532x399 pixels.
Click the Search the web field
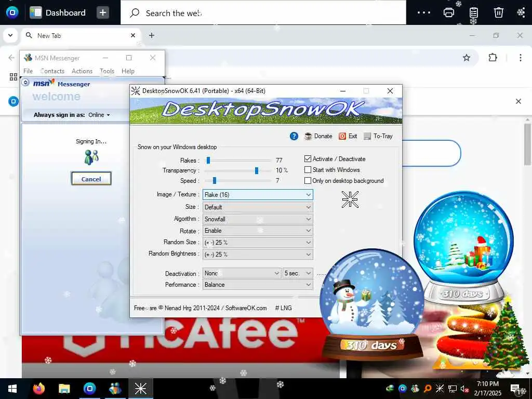263,13
